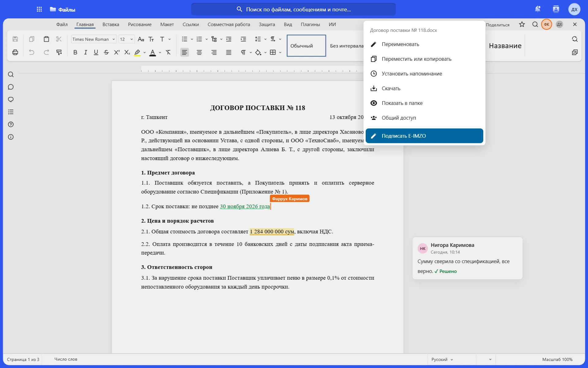This screenshot has height=368, width=588.
Task: Click the Print icon
Action: pos(15,52)
